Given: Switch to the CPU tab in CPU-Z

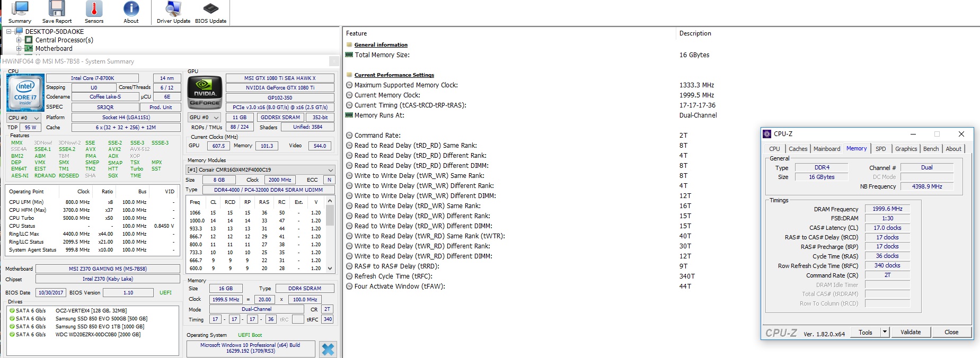Looking at the screenshot, I should click(774, 149).
